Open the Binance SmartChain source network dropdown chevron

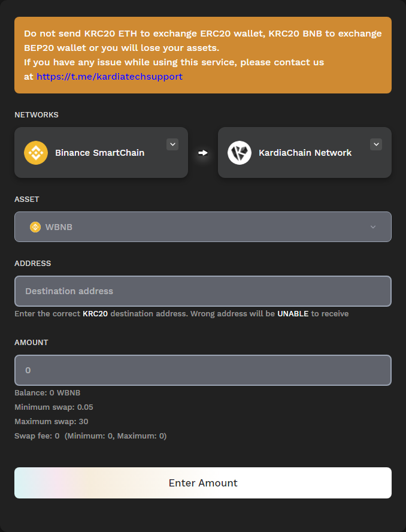pyautogui.click(x=172, y=144)
